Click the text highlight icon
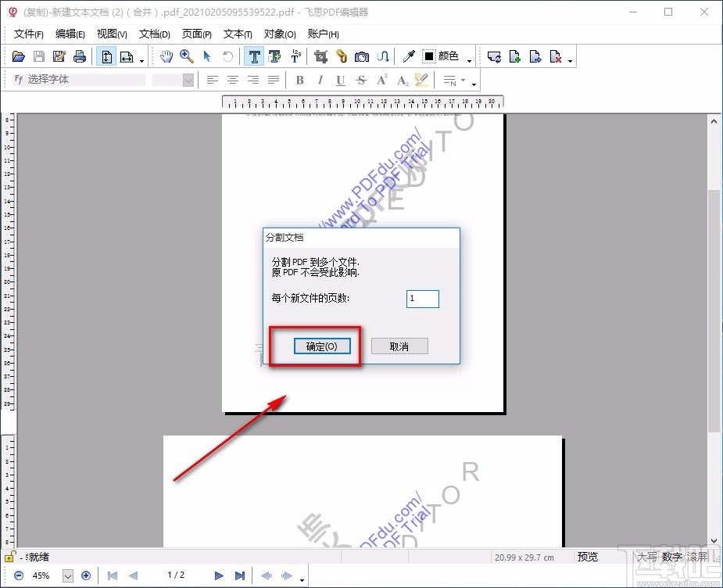 (x=422, y=81)
